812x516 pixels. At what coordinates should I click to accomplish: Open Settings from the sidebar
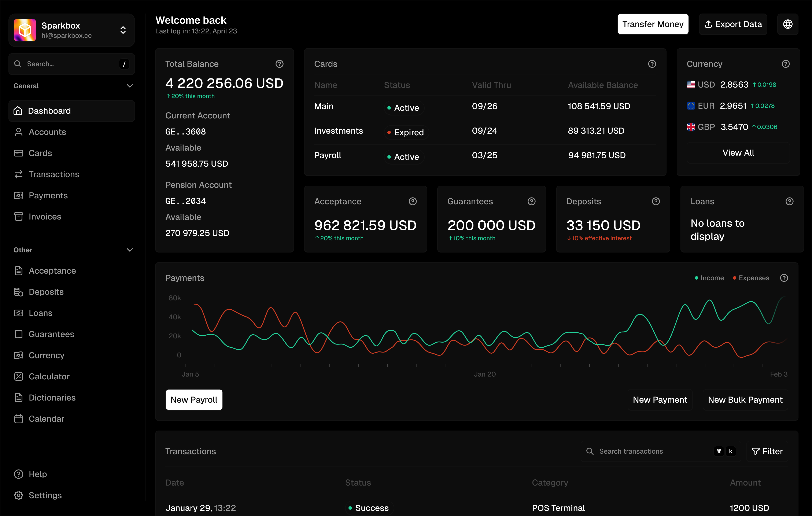coord(45,495)
